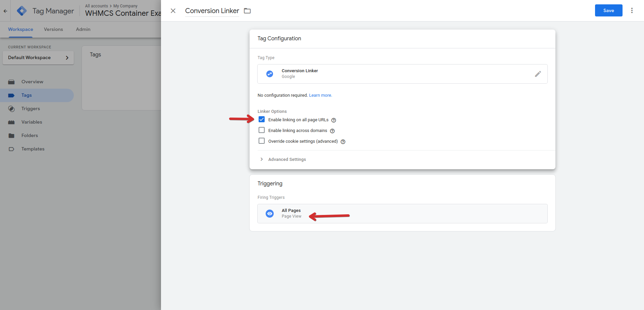This screenshot has height=310, width=644.
Task: Click the folder icon beside the tag name
Action: (247, 11)
